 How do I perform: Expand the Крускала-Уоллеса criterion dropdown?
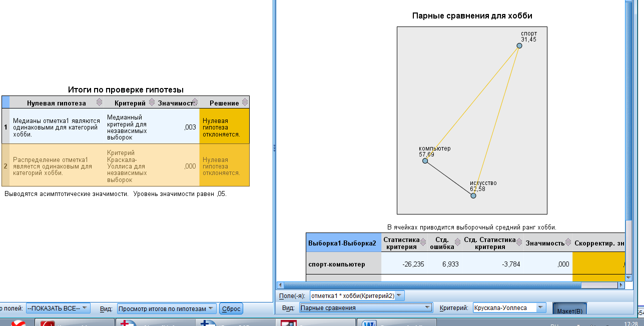click(x=510, y=308)
